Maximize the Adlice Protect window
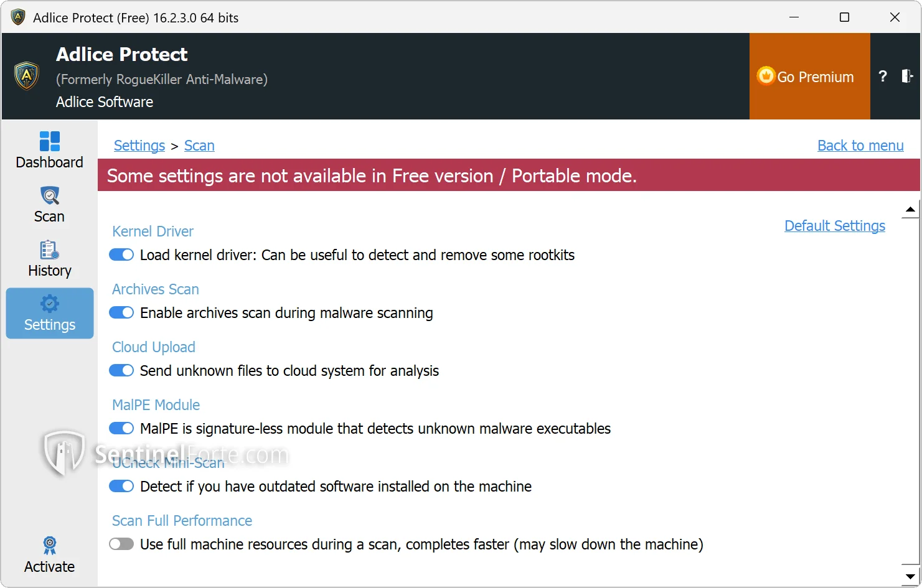The height and width of the screenshot is (588, 922). click(x=844, y=17)
